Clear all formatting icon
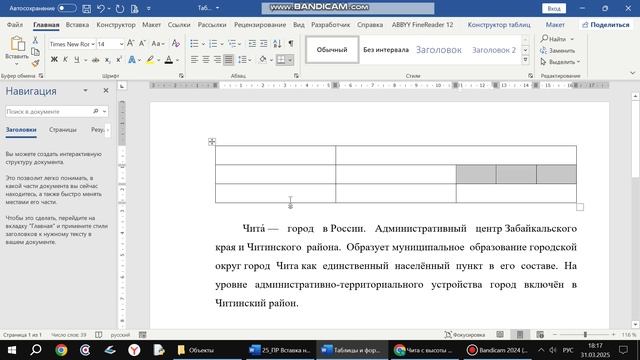 click(176, 43)
